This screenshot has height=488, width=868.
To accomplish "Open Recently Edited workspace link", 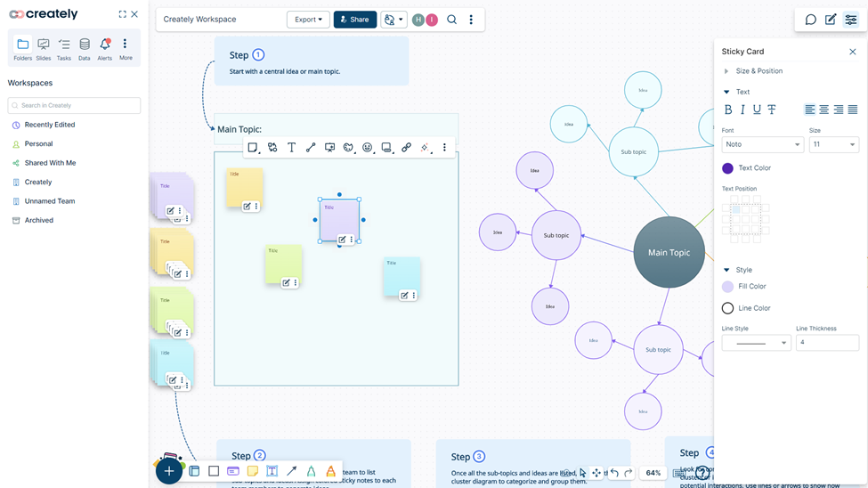I will (x=50, y=125).
